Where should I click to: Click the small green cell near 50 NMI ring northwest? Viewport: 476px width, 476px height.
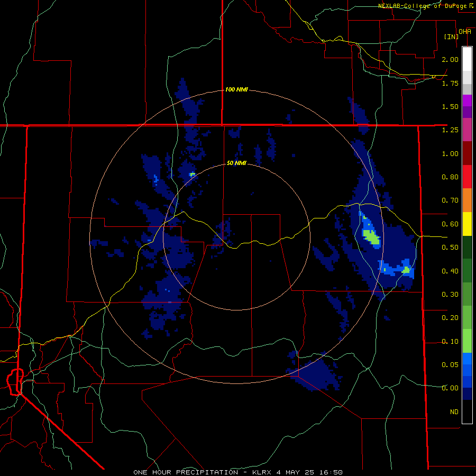click(192, 174)
